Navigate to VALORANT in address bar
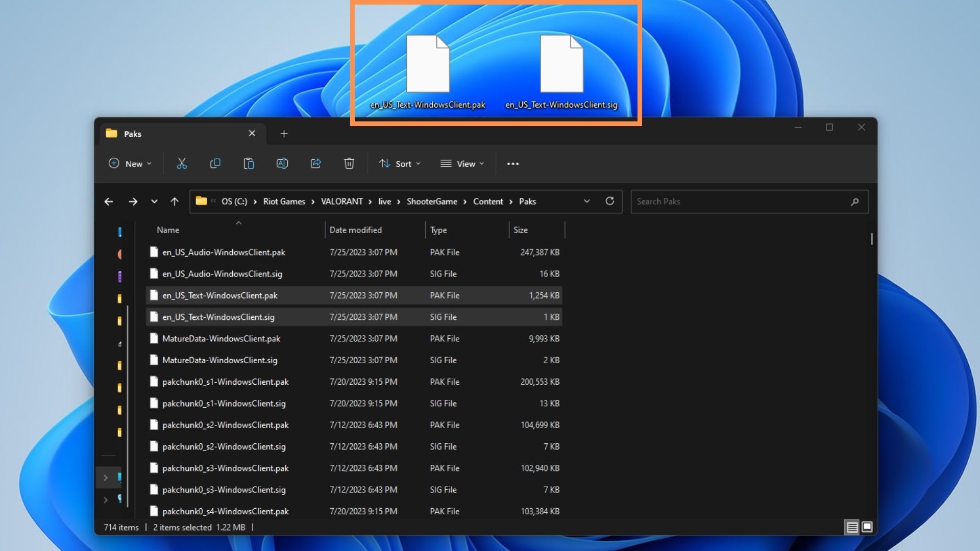Screen dimensions: 980x551 click(x=342, y=202)
